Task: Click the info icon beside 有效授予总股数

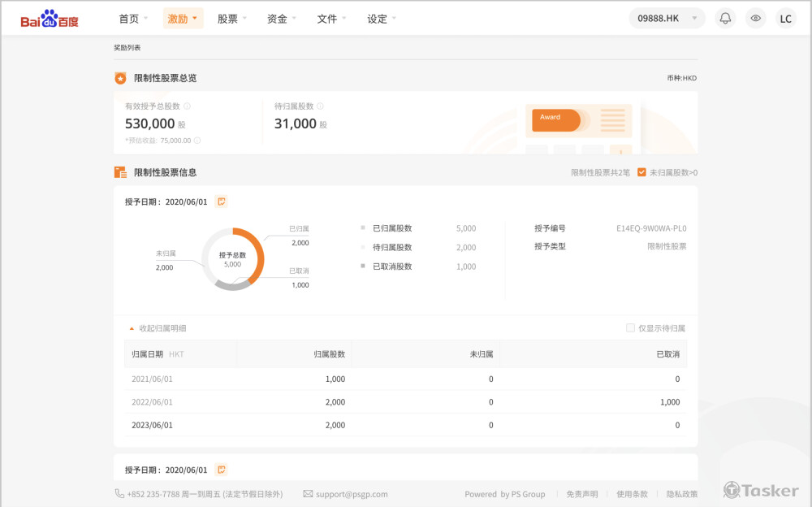Action: point(186,106)
